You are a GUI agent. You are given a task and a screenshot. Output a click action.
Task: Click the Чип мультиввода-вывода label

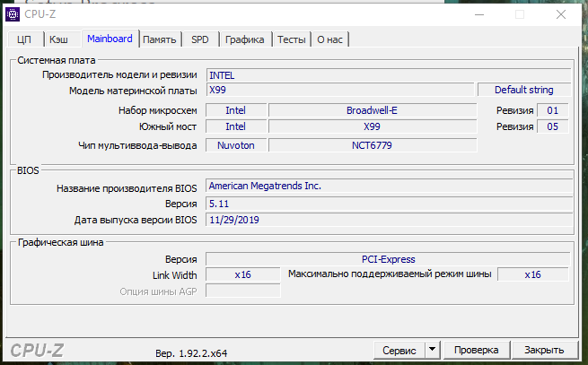pyautogui.click(x=137, y=146)
